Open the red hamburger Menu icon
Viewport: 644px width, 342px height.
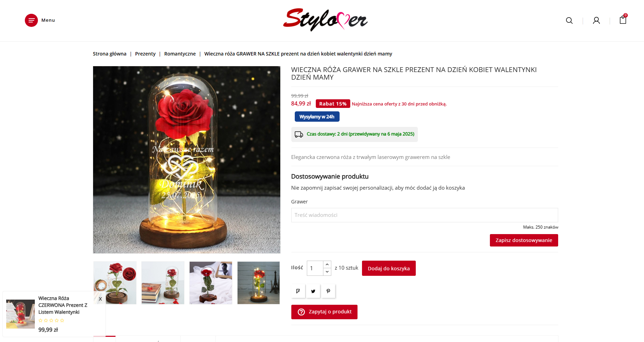[x=31, y=20]
